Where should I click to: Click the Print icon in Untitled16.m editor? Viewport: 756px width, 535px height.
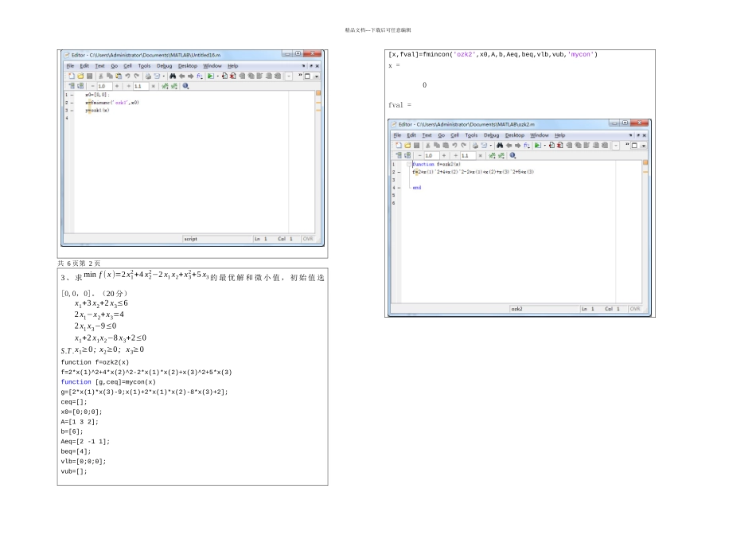click(146, 76)
